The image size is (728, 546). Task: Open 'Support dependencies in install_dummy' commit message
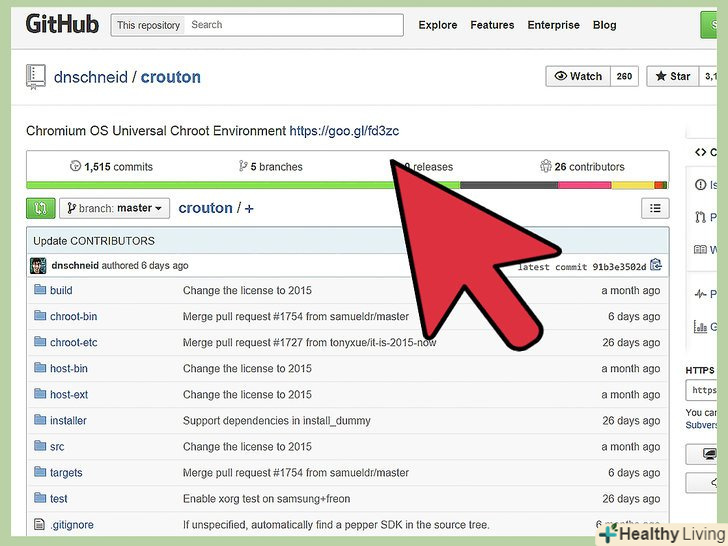277,421
